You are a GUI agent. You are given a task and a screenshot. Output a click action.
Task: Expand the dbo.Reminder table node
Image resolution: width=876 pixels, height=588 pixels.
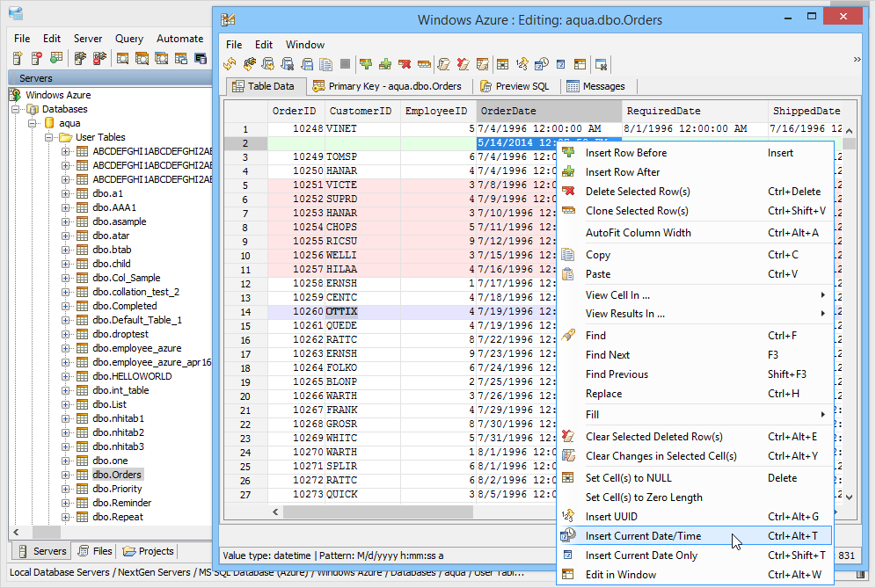pyautogui.click(x=66, y=503)
